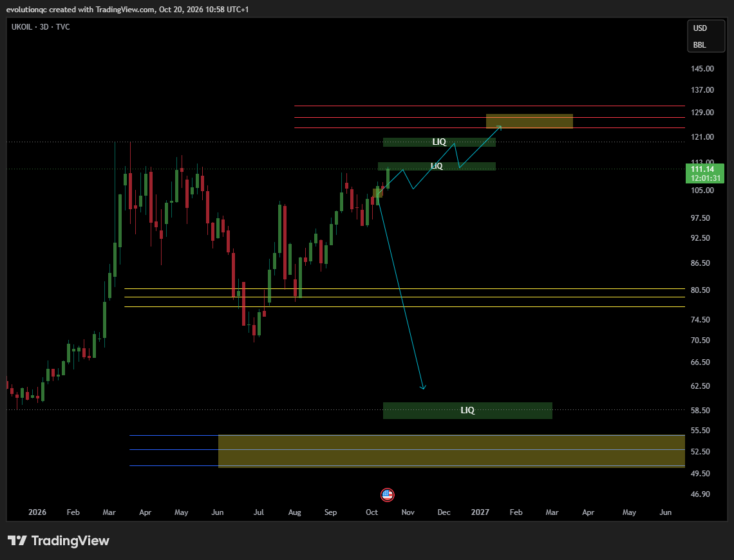Click the 58.50 price axis label
The width and height of the screenshot is (734, 560).
(701, 411)
